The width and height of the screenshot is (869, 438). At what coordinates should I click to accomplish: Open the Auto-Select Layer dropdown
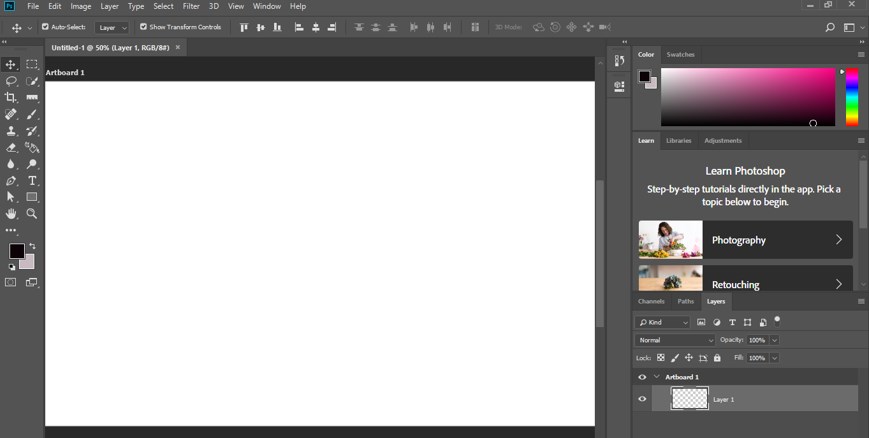pyautogui.click(x=112, y=27)
